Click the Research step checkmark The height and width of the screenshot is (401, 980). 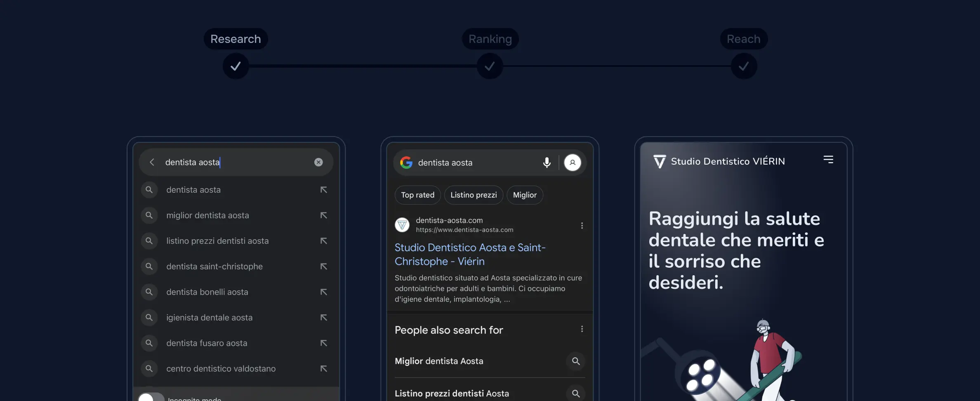[x=236, y=66]
